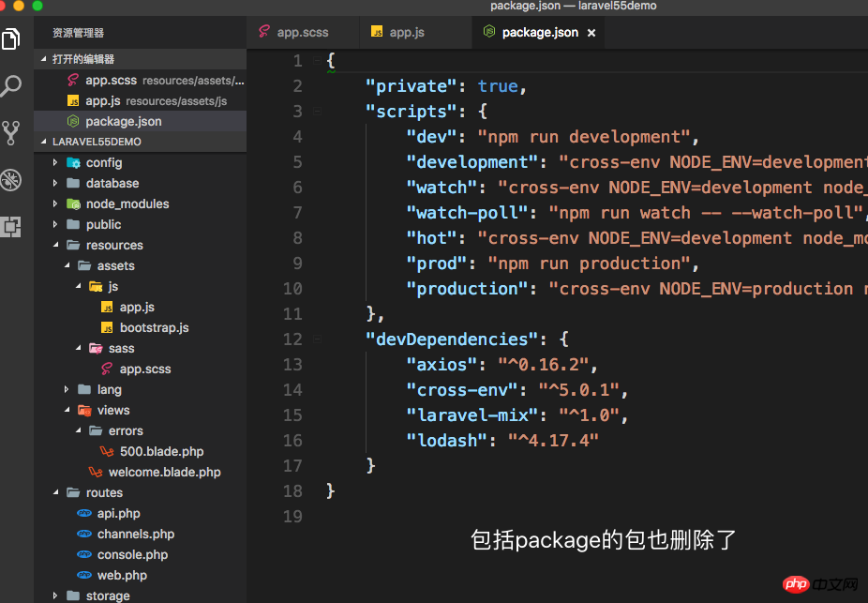Open welcome.blade.php file
The image size is (868, 603).
click(140, 472)
